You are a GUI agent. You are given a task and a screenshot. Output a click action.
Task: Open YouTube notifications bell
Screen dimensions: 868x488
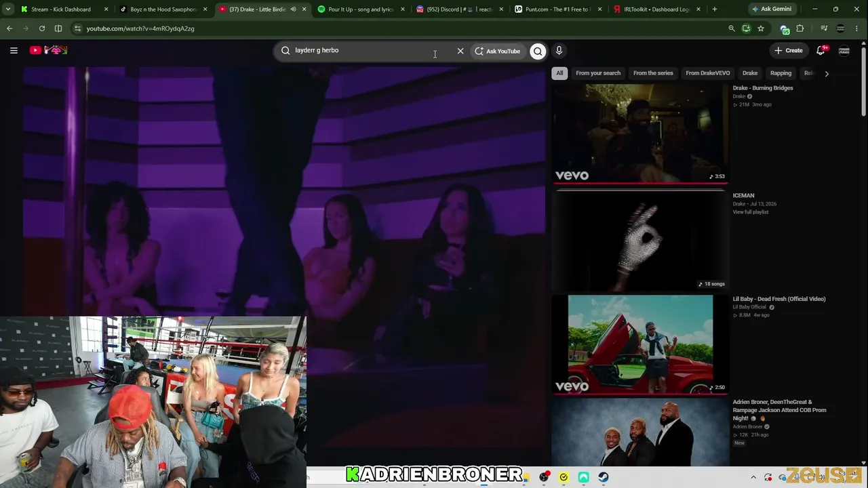click(821, 50)
